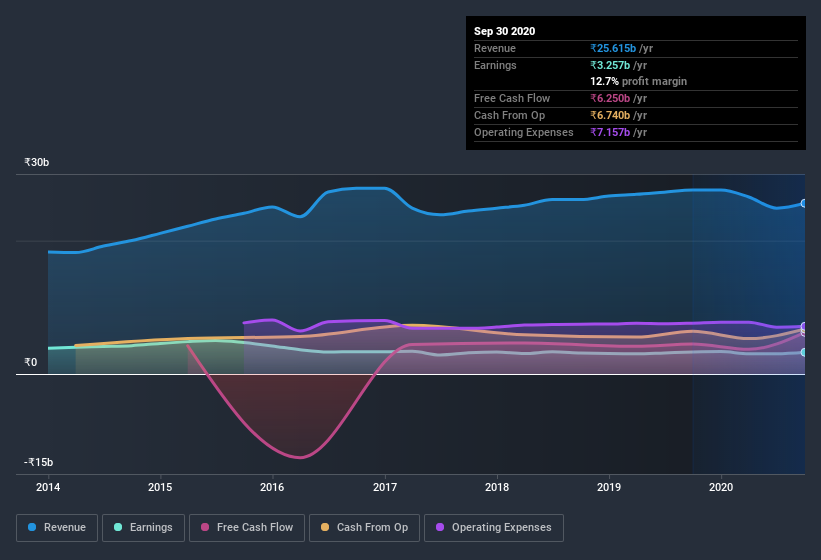Image resolution: width=821 pixels, height=560 pixels.
Task: Click the 2019 x-axis label
Action: (x=609, y=487)
